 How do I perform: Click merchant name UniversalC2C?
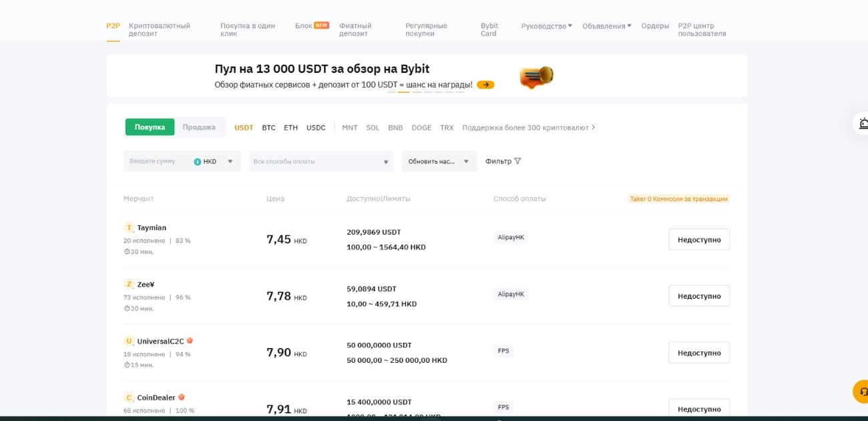160,341
